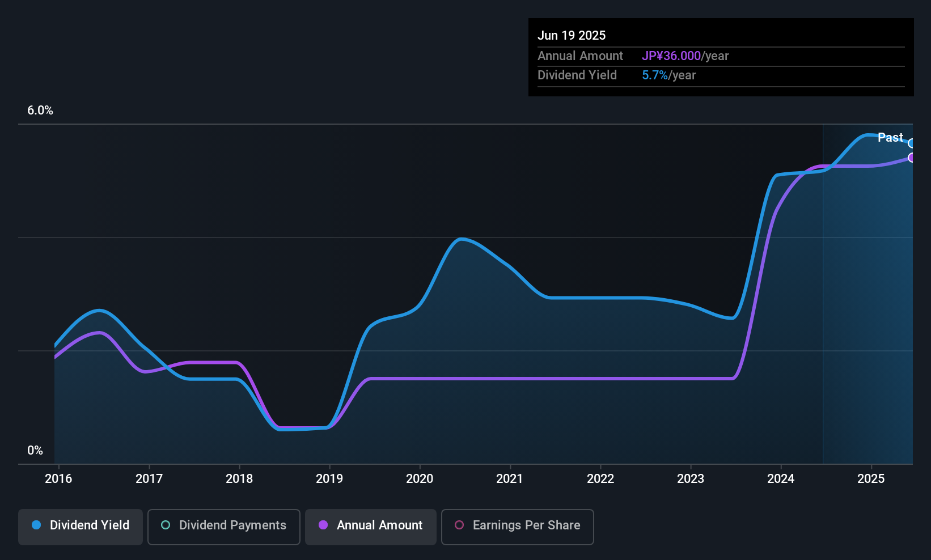This screenshot has height=560, width=931.
Task: Click the blue Dividend Yield legend dot
Action: click(x=36, y=525)
